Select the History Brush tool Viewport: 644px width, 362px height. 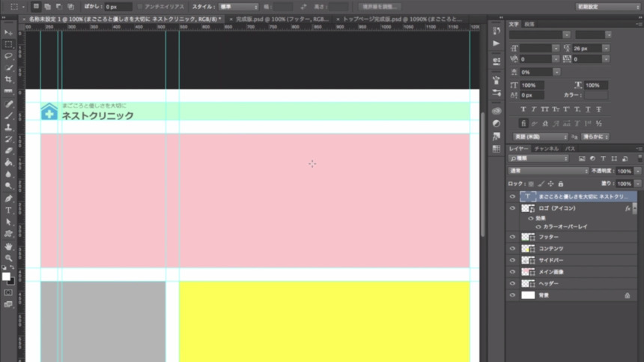pyautogui.click(x=8, y=139)
